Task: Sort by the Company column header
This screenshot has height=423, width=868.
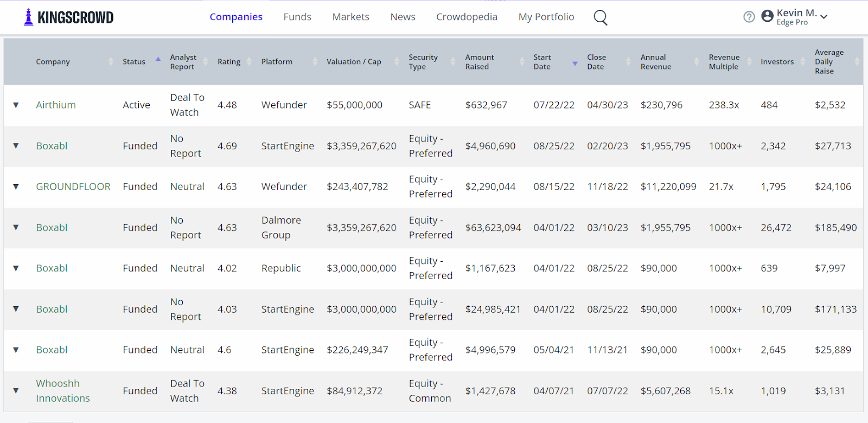Action: (x=53, y=62)
